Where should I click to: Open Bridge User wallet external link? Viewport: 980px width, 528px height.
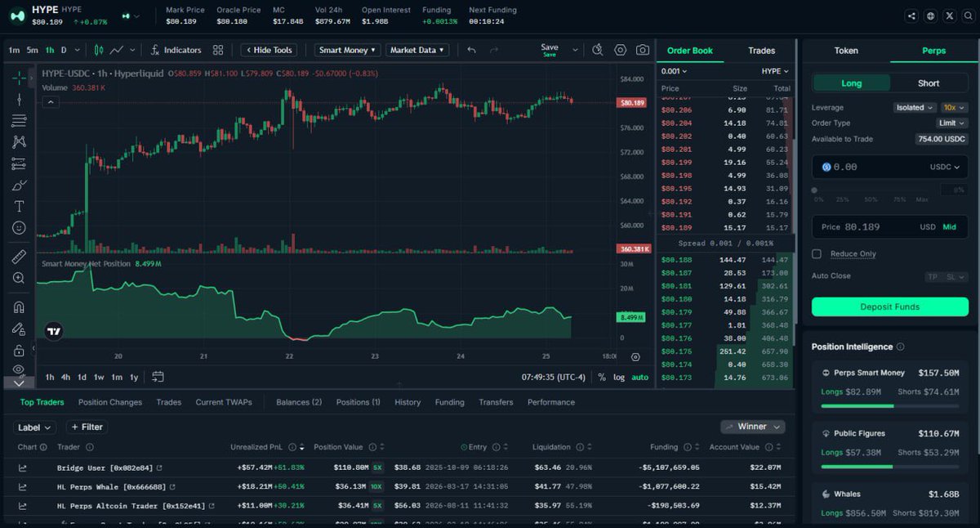pyautogui.click(x=159, y=468)
